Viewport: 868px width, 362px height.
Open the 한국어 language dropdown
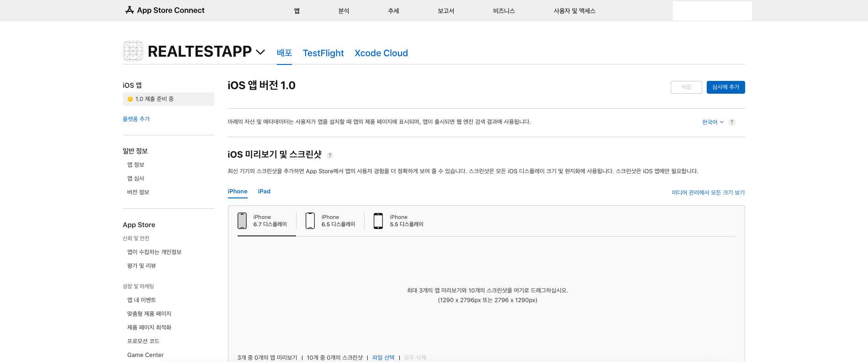pyautogui.click(x=713, y=122)
